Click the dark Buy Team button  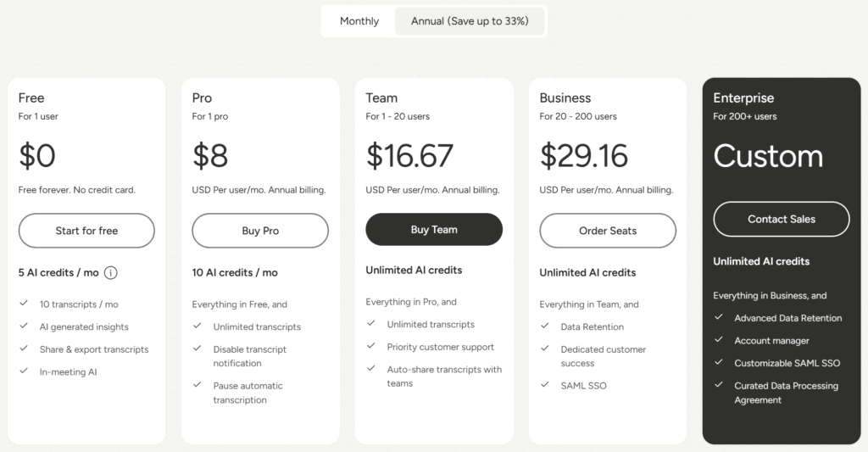[x=434, y=229]
